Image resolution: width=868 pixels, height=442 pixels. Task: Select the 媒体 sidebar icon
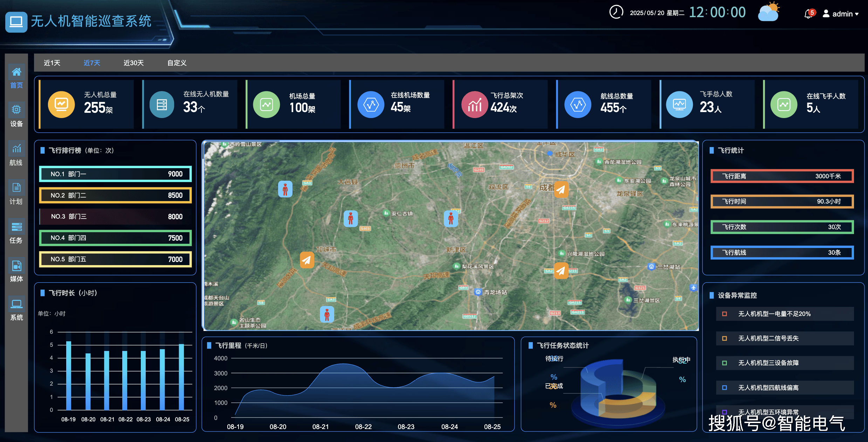(16, 265)
